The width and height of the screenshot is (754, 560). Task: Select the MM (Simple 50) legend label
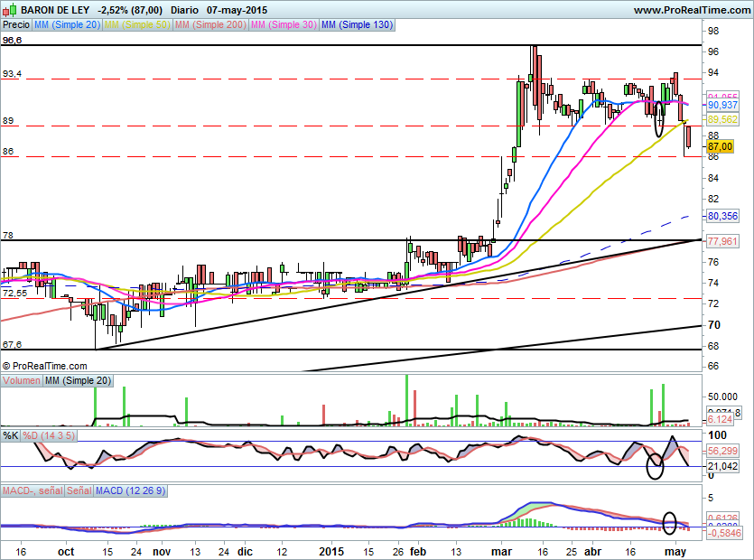tap(137, 24)
